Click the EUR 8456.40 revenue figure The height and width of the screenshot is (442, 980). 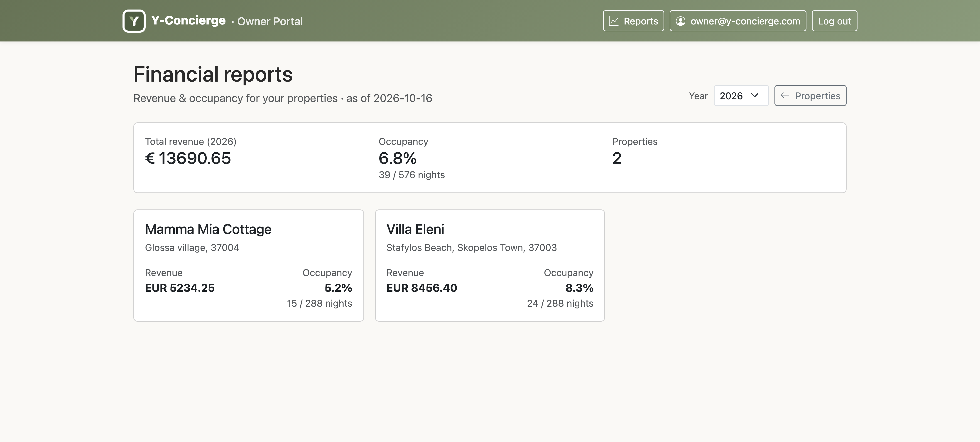point(421,288)
